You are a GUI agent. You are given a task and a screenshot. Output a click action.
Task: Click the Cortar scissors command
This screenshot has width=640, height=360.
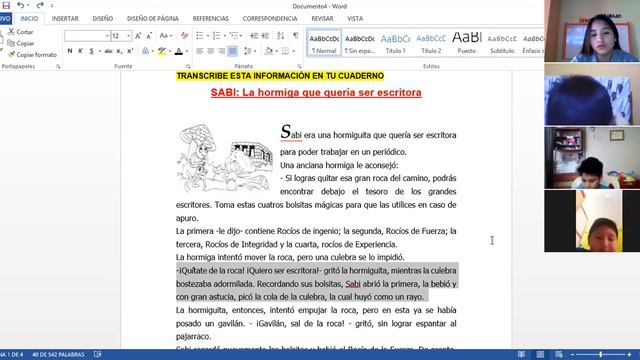coord(20,32)
